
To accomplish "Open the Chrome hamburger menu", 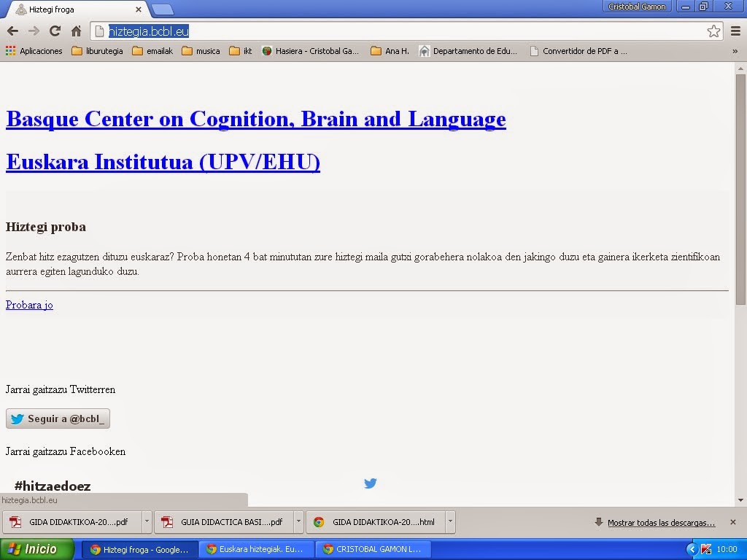I will pos(735,31).
